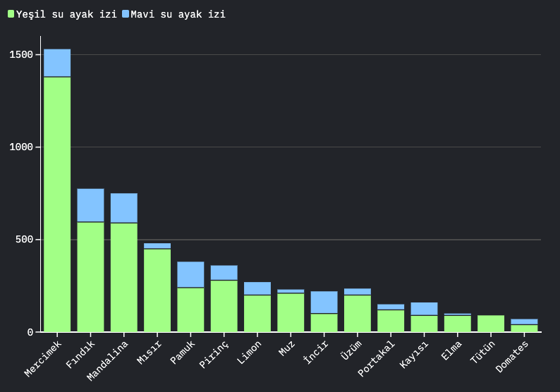Select the green Fındık bar segment
Image resolution: width=560 pixels, height=392 pixels.
90,276
